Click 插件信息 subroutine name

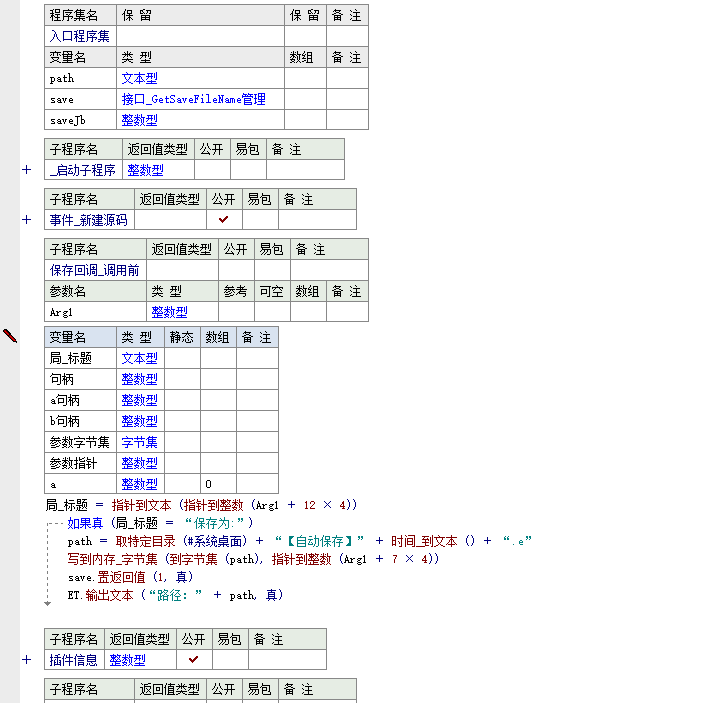pyautogui.click(x=73, y=660)
